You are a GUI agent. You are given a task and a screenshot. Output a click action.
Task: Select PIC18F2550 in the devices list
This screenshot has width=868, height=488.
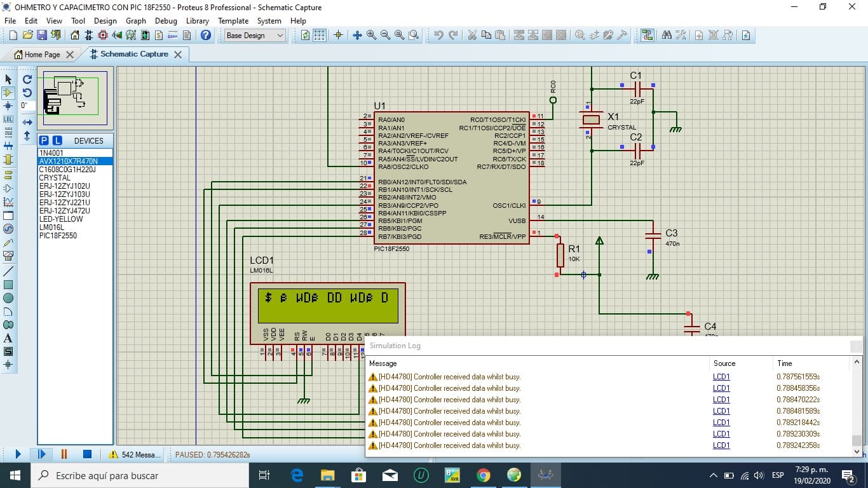76,236
